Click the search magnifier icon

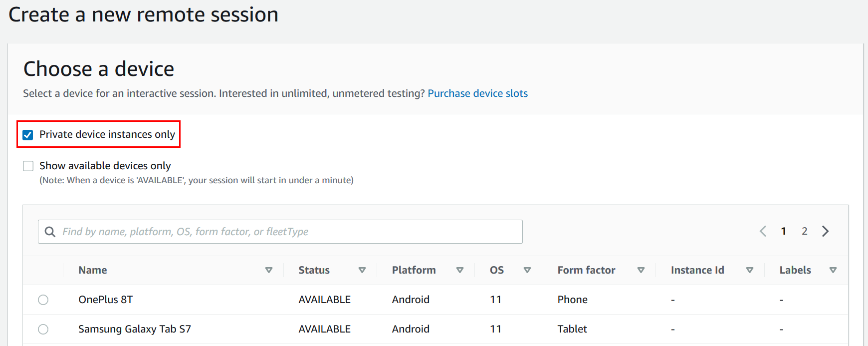pyautogui.click(x=50, y=232)
